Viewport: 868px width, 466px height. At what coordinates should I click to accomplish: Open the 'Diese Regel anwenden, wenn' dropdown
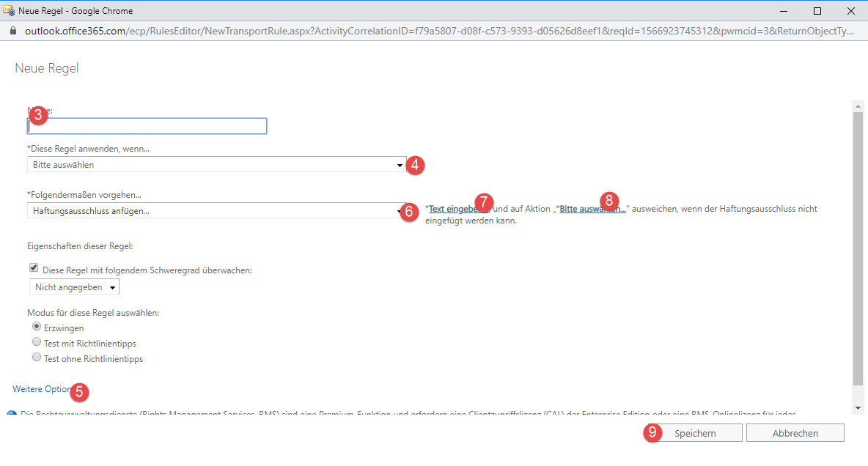[216, 165]
